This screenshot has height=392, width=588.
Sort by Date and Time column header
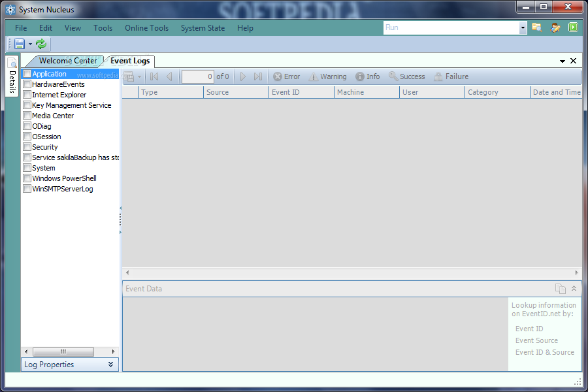(557, 92)
